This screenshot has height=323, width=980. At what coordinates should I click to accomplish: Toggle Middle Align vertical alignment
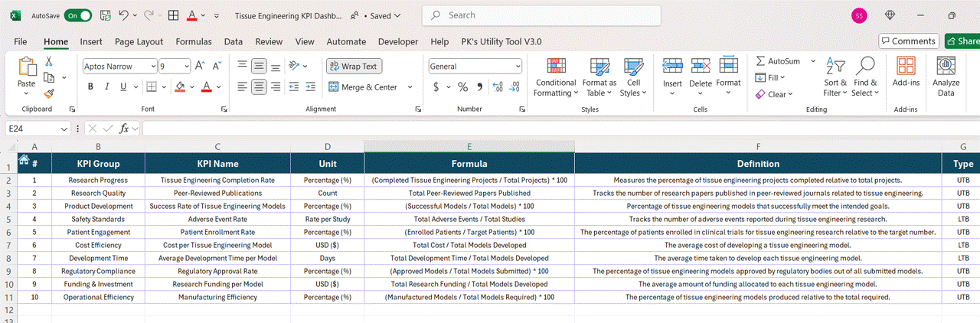pos(260,67)
